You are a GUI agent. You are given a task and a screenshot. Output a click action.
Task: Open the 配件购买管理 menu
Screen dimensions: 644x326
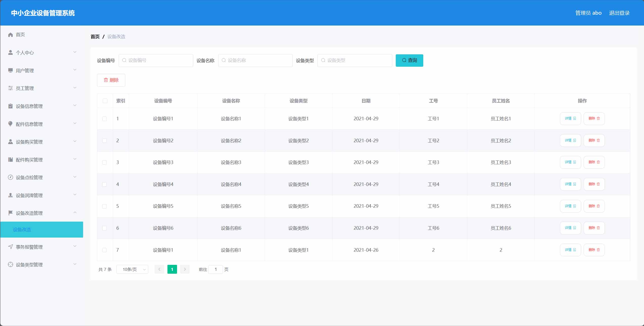[42, 159]
